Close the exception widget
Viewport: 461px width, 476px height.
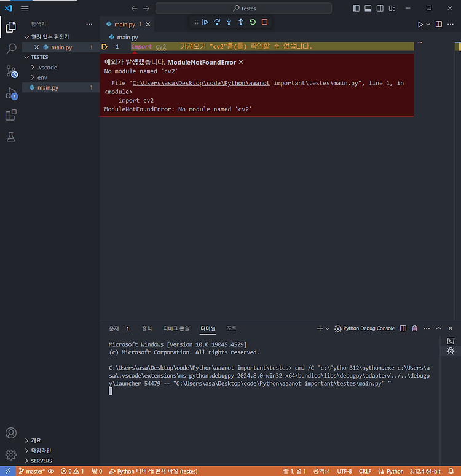(x=241, y=62)
